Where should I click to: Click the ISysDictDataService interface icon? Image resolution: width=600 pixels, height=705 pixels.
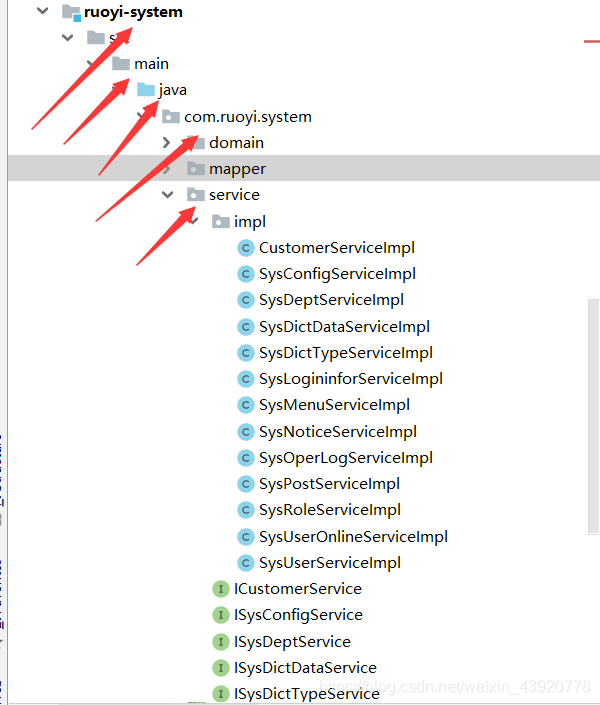(x=221, y=668)
